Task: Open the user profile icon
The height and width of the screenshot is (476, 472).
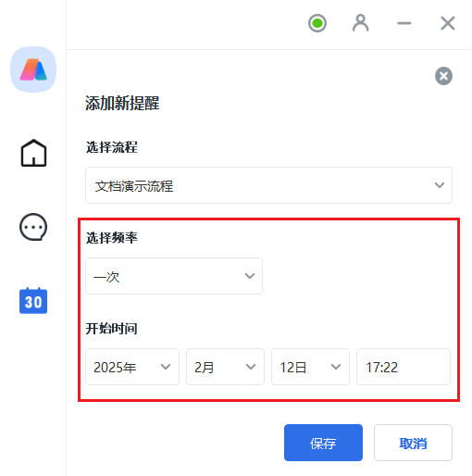Action: pyautogui.click(x=360, y=23)
